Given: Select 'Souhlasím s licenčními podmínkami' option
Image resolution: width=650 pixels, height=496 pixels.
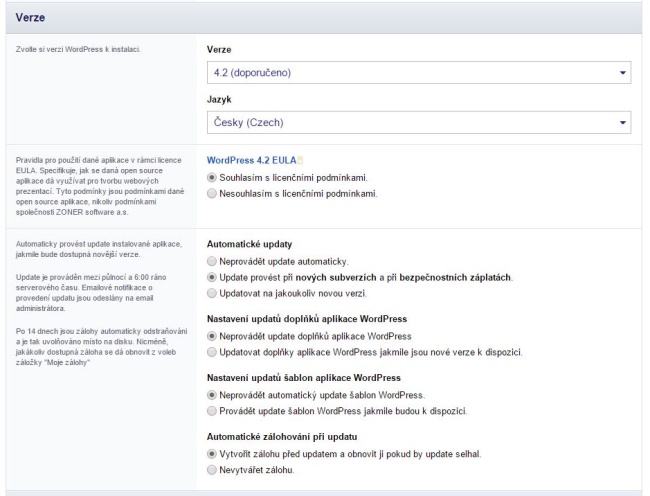Looking at the screenshot, I should (211, 177).
